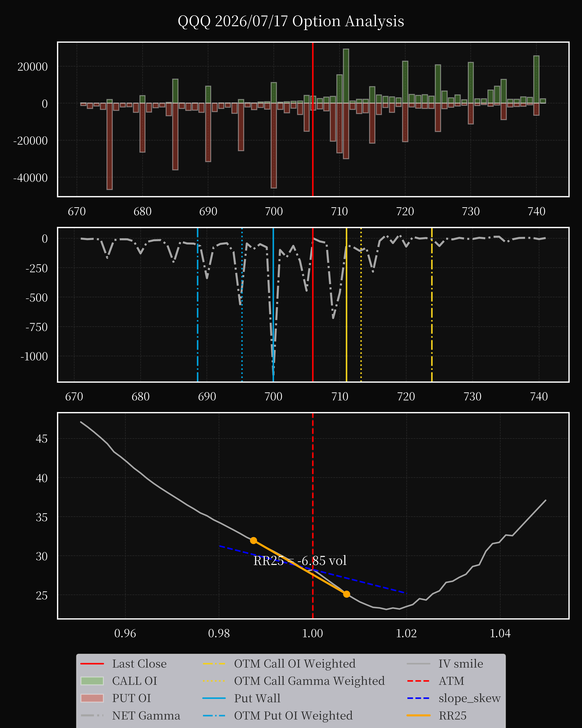The width and height of the screenshot is (582, 728).
Task: Click the right orange RR25 point on the smile
Action: (x=347, y=594)
